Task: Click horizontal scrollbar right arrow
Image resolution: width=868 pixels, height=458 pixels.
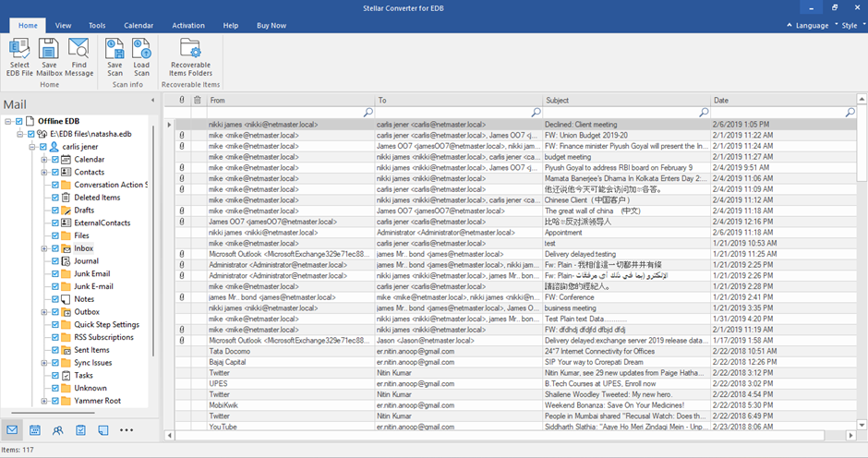Action: 850,435
